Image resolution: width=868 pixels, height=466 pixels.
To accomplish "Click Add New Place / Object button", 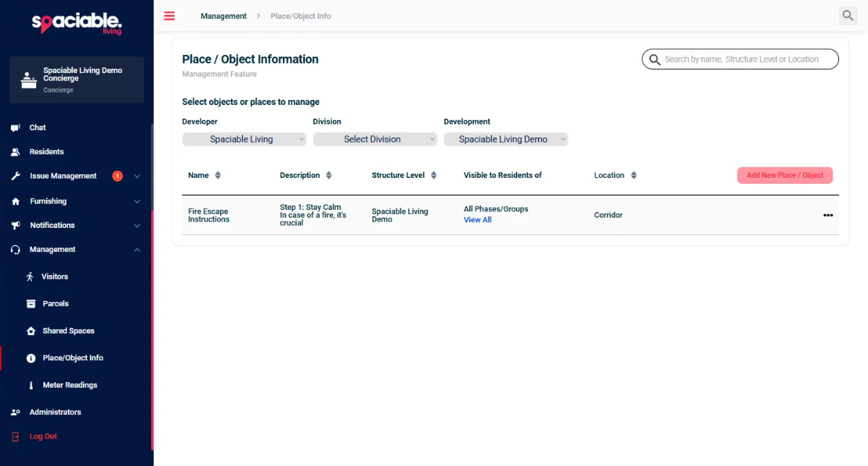I will point(785,175).
